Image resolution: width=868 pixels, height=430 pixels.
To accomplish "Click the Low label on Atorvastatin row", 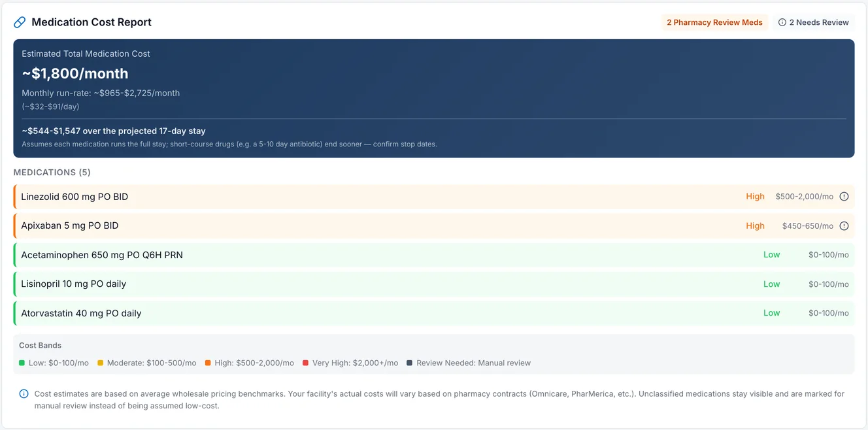I will coord(771,313).
